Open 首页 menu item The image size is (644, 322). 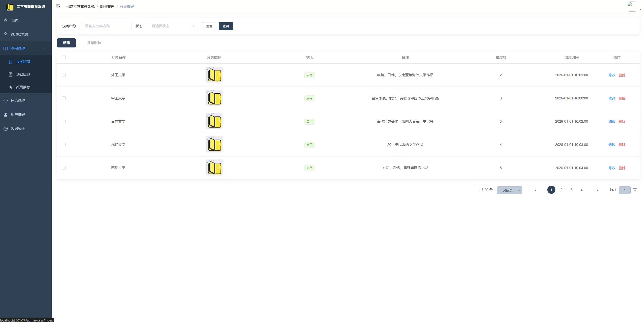click(x=26, y=20)
